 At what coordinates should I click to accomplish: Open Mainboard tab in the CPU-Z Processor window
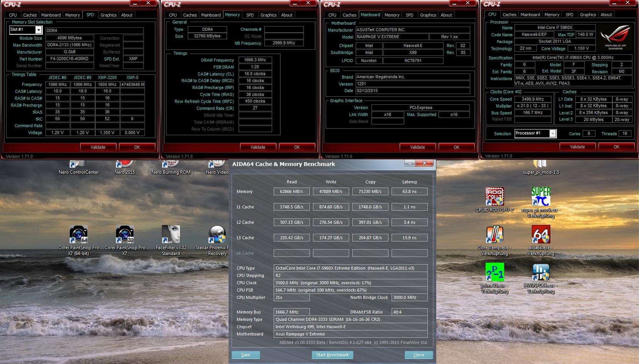click(530, 15)
